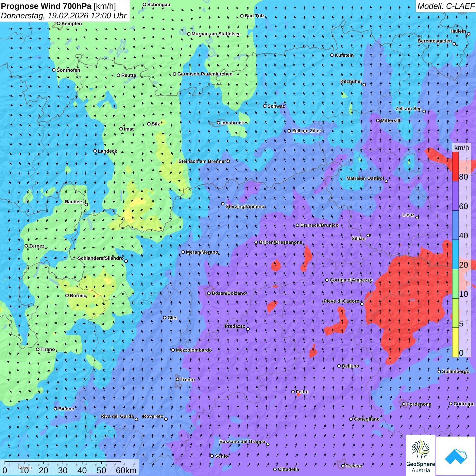Click the Landeck city marker

pos(95,151)
